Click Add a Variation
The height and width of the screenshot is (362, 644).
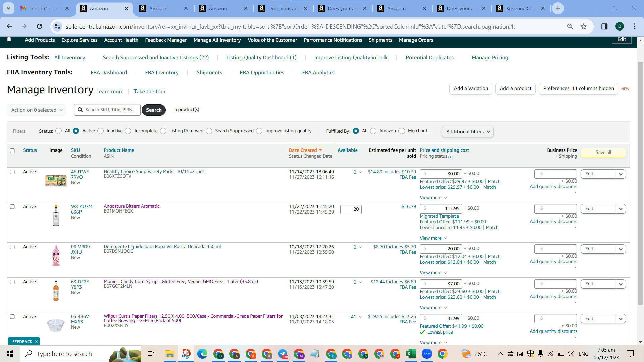tap(471, 88)
